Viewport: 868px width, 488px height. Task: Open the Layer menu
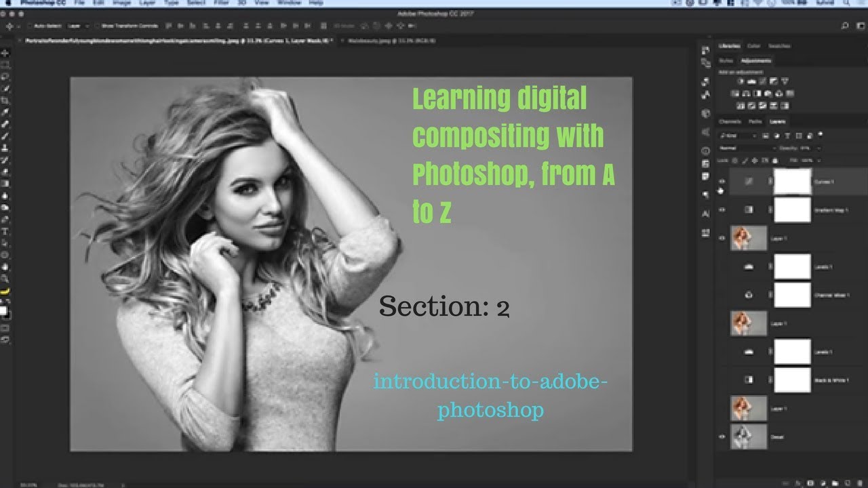coord(146,3)
